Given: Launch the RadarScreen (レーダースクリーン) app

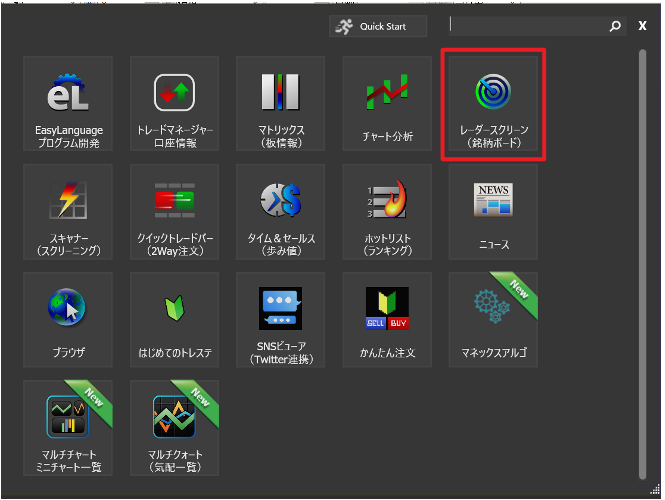Looking at the screenshot, I should point(493,103).
